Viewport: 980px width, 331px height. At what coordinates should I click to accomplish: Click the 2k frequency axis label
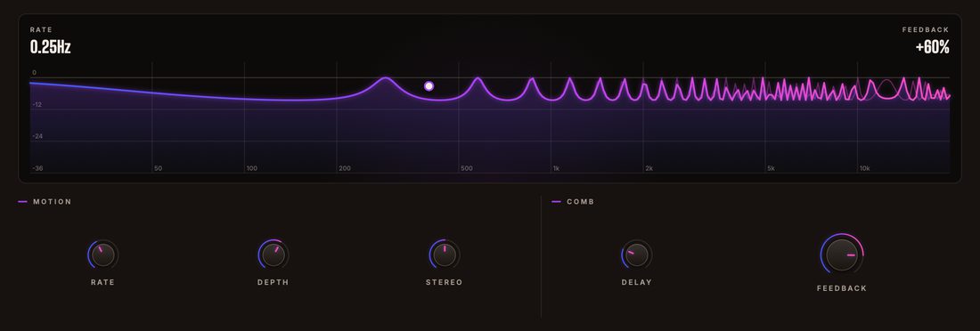click(x=649, y=169)
